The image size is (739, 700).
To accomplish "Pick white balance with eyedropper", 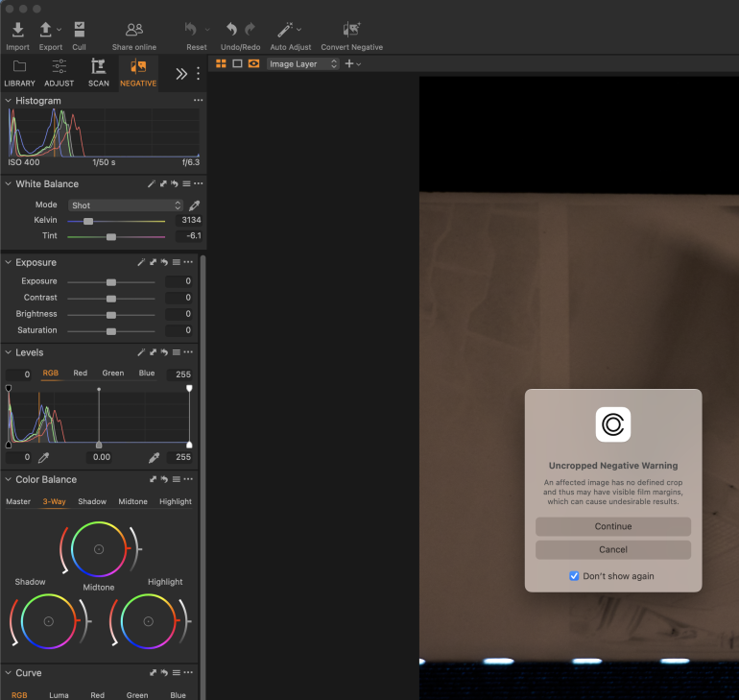I will pos(194,205).
